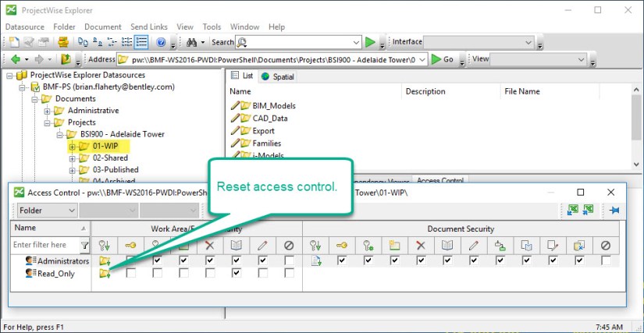Viewport: 644px width, 333px height.
Task: Open the Send Links menu
Action: click(x=149, y=27)
